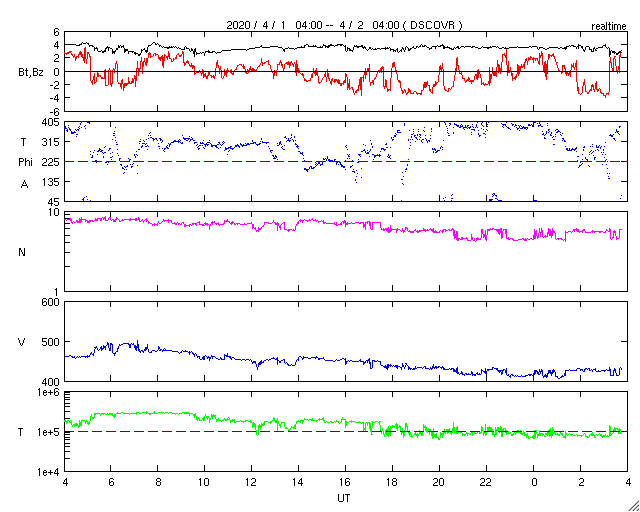The width and height of the screenshot is (640, 512).
Task: Select the '315' axis value
Action: 51,142
